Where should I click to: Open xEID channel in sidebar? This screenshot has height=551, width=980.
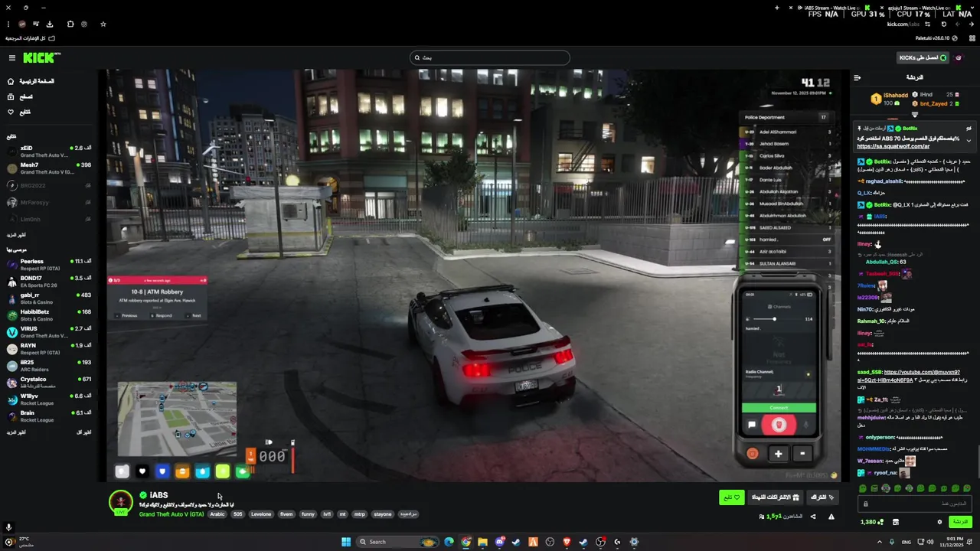point(49,151)
